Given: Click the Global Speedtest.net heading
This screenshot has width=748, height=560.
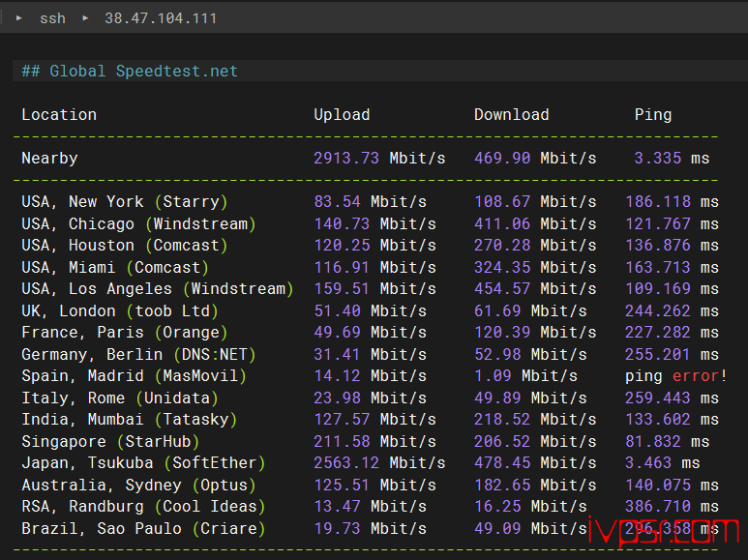Looking at the screenshot, I should point(130,72).
